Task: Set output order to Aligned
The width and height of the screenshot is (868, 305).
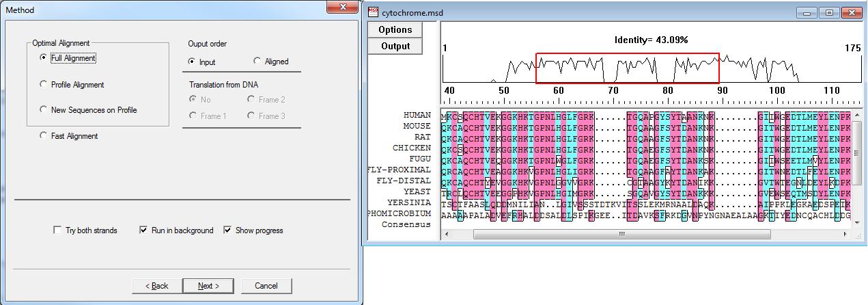Action: tap(257, 62)
